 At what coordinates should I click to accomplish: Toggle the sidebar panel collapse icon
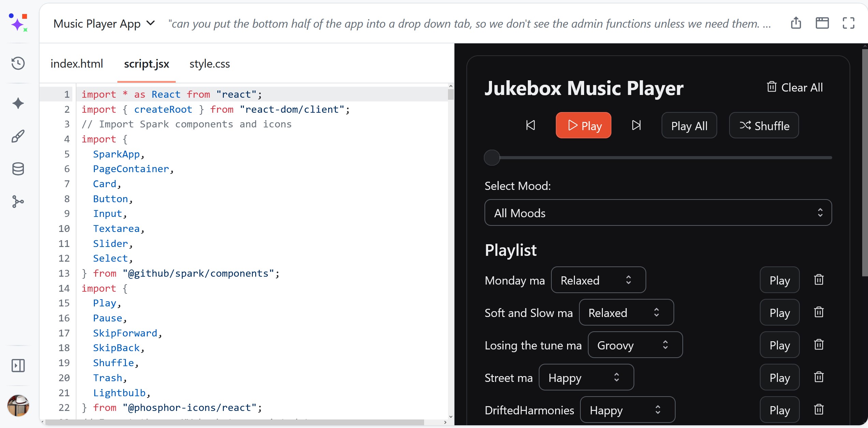pyautogui.click(x=18, y=365)
